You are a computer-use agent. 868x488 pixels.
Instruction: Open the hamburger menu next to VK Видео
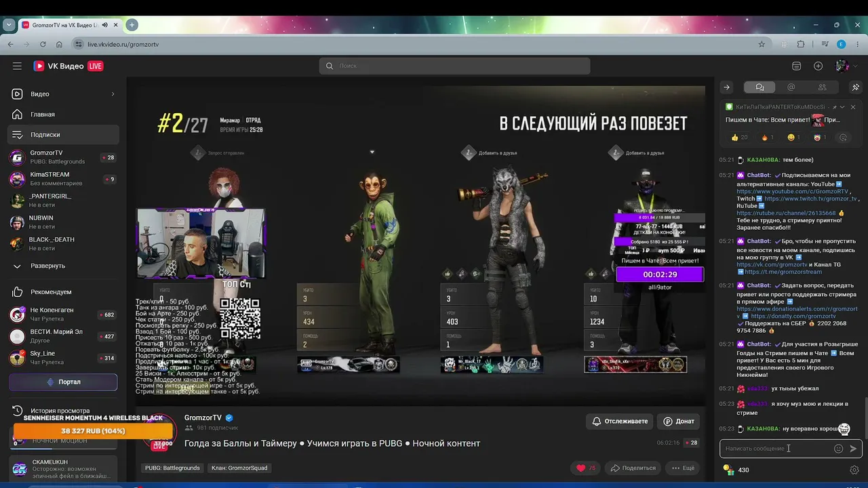tap(17, 66)
